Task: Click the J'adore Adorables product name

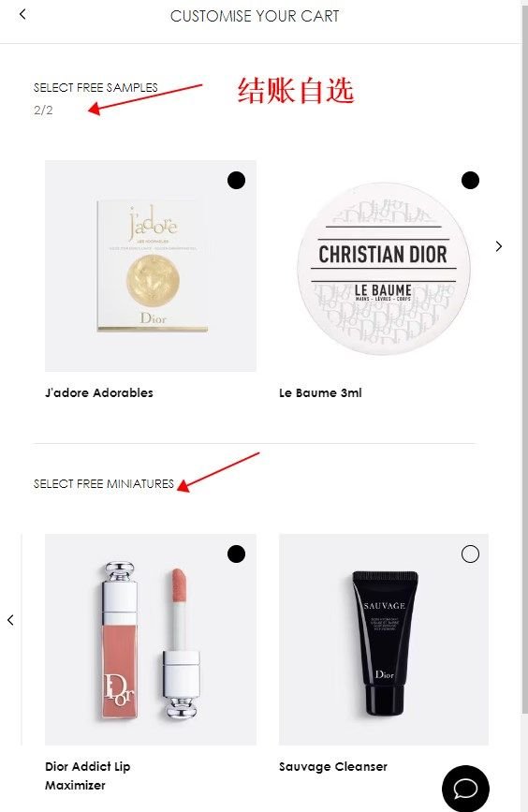Action: (x=99, y=392)
